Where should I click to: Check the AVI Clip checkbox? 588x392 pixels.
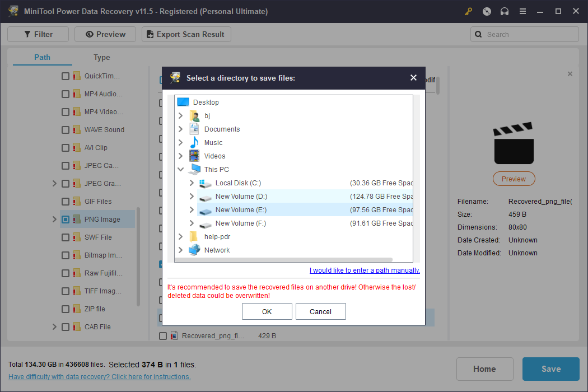coord(66,148)
